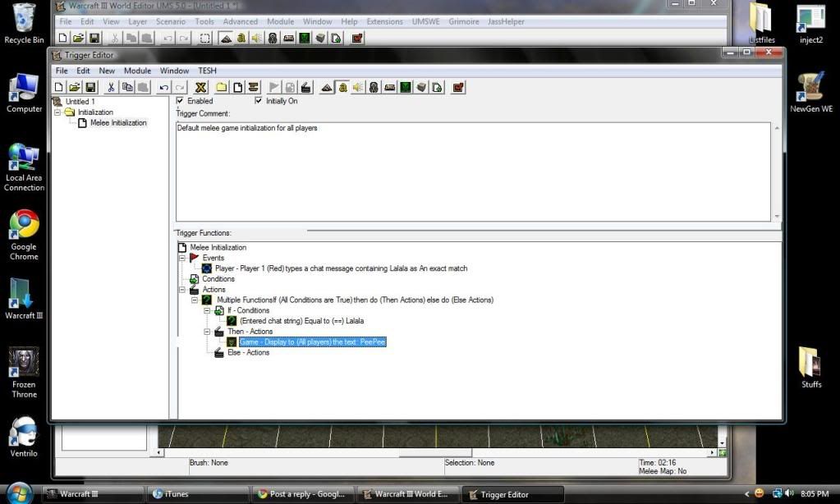Viewport: 840px width, 504px height.
Task: Click Test Map icon in Trigger Editor toolbar
Action: (458, 87)
